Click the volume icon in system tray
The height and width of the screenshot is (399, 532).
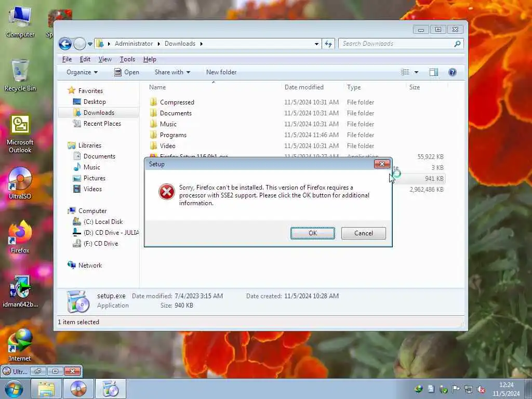click(481, 390)
